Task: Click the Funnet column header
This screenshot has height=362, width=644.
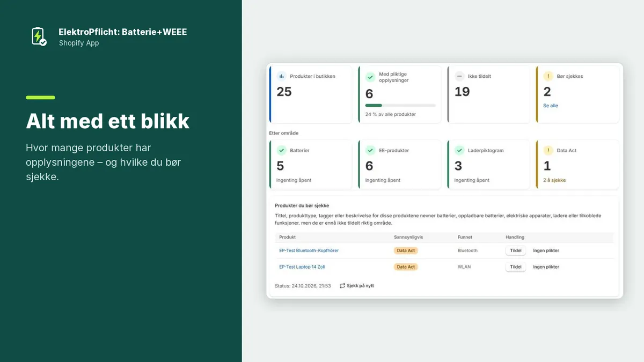Action: pos(465,237)
